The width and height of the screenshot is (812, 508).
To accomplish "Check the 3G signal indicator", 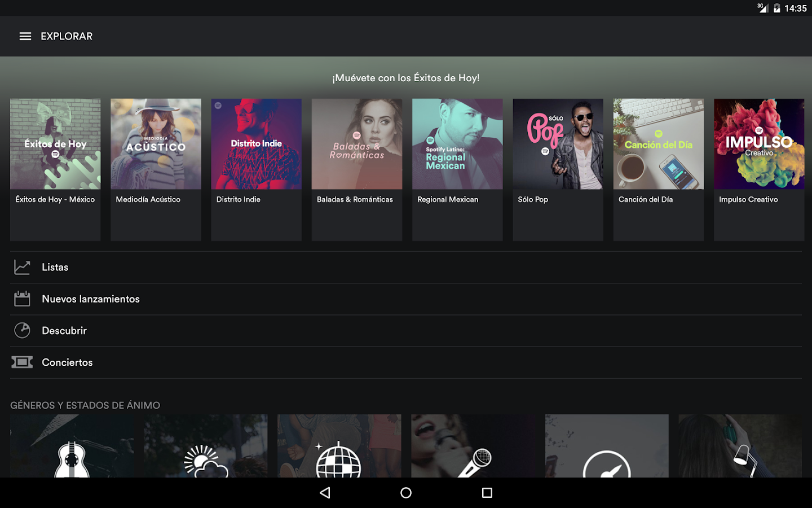I will pyautogui.click(x=762, y=8).
